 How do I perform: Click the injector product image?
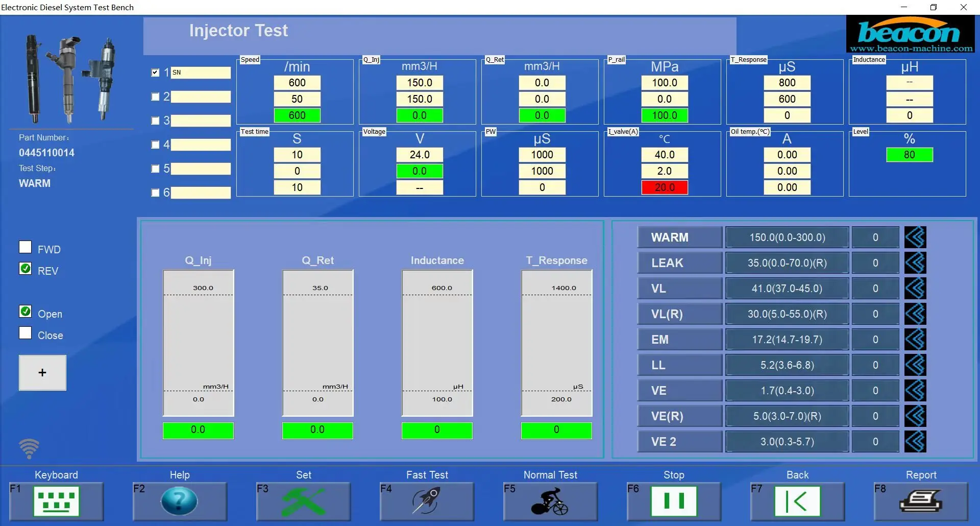pos(70,79)
